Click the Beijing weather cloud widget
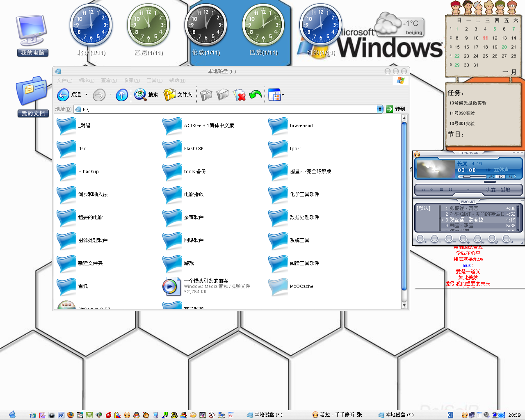The height and width of the screenshot is (420, 525). click(x=399, y=24)
